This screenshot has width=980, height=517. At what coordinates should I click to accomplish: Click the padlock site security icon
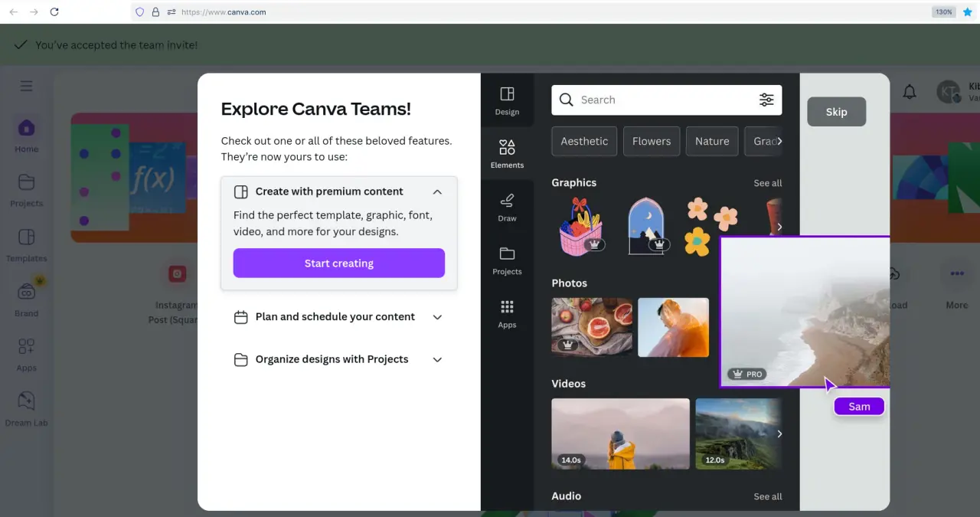point(155,12)
